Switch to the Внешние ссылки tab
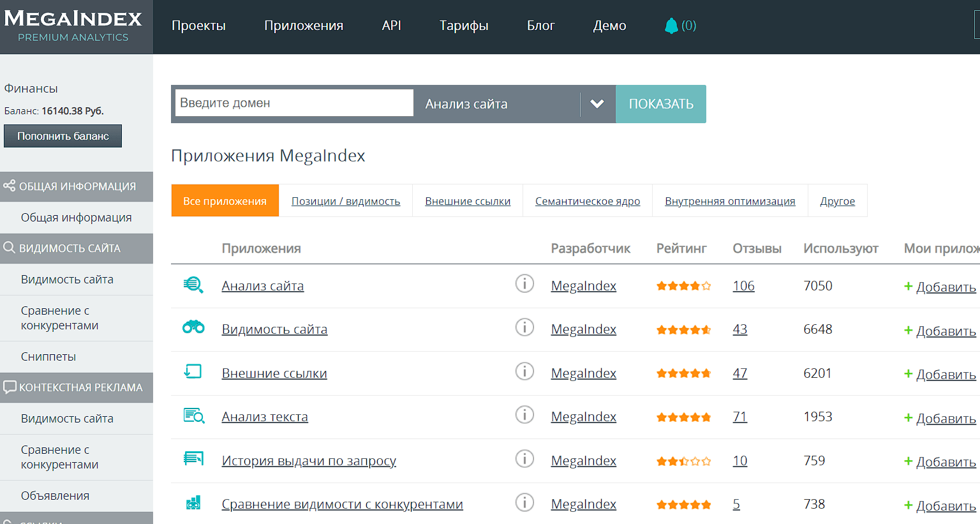The image size is (980, 524). click(x=468, y=201)
